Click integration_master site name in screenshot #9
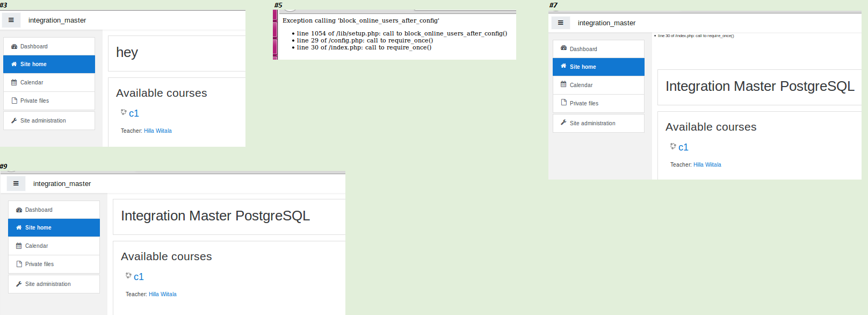 tap(62, 184)
